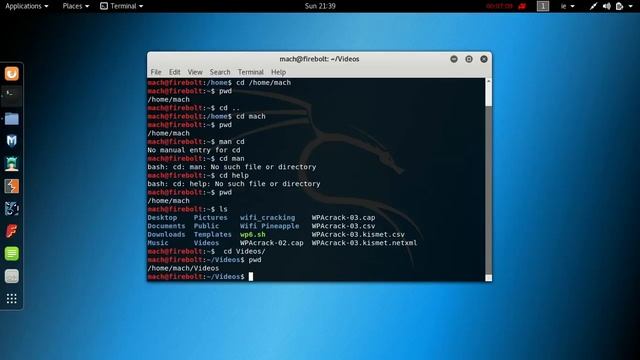The image size is (640, 360).
Task: Open the network connection icon in top bar
Action: click(593, 6)
